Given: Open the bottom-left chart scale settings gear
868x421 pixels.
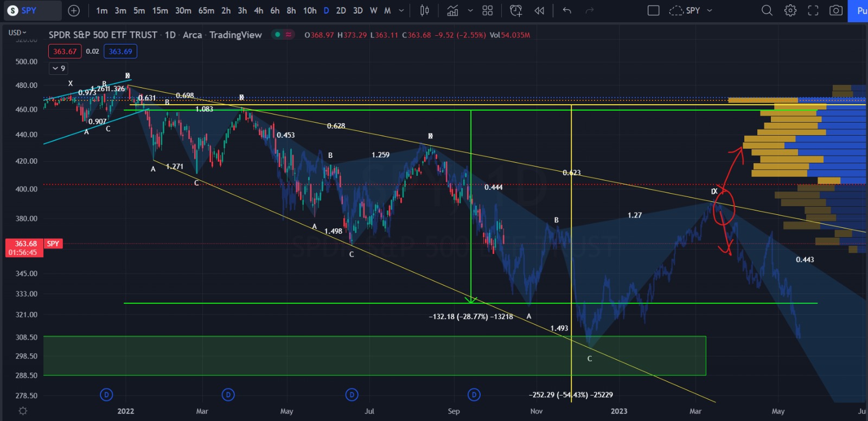Looking at the screenshot, I should click(23, 411).
